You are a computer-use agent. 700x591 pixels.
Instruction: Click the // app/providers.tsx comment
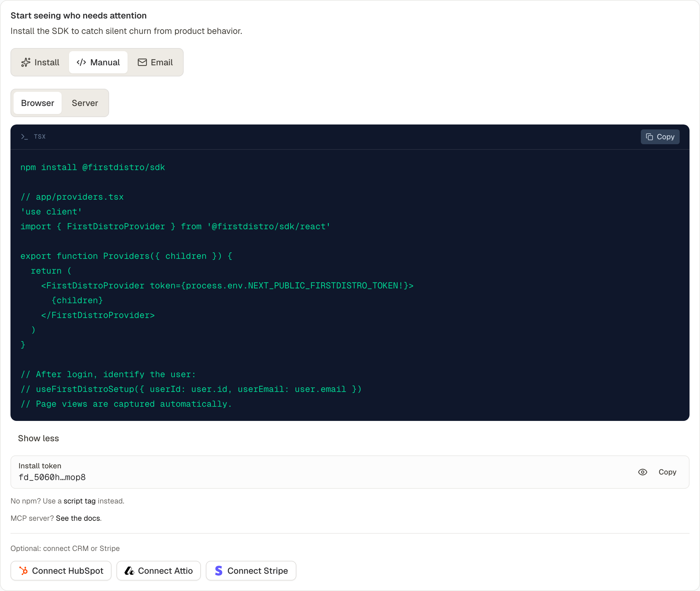[72, 197]
